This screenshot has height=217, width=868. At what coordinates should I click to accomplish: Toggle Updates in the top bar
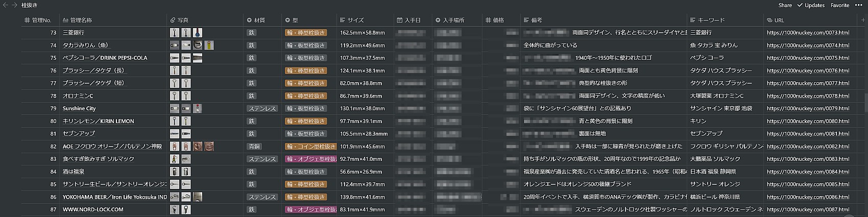click(811, 5)
